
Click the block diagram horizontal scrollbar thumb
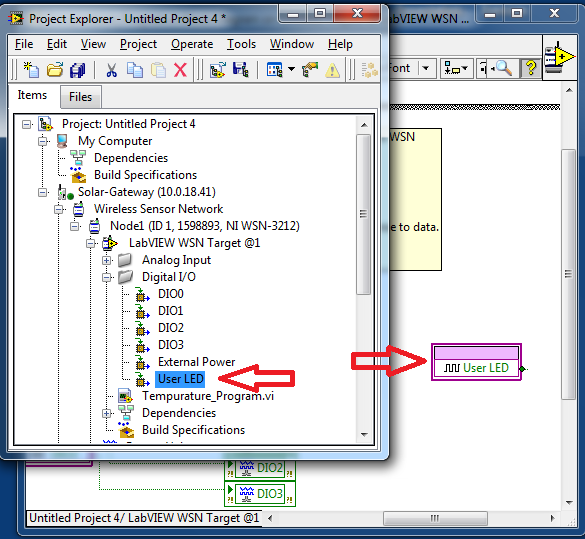tap(435, 518)
